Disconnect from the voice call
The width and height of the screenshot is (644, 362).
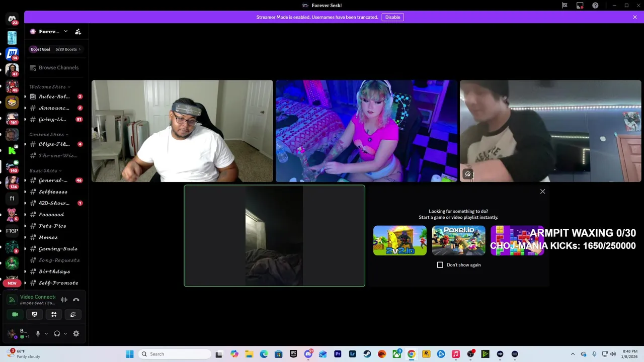pos(76,300)
